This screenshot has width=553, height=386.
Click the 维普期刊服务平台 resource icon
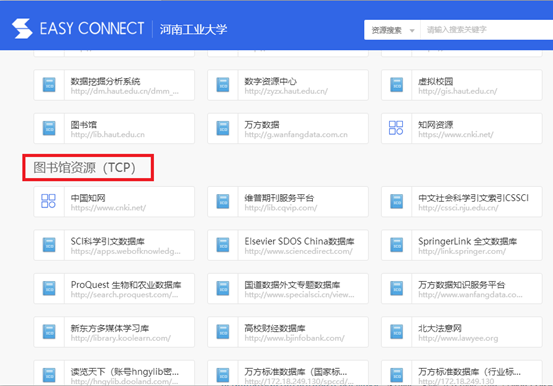(x=223, y=201)
